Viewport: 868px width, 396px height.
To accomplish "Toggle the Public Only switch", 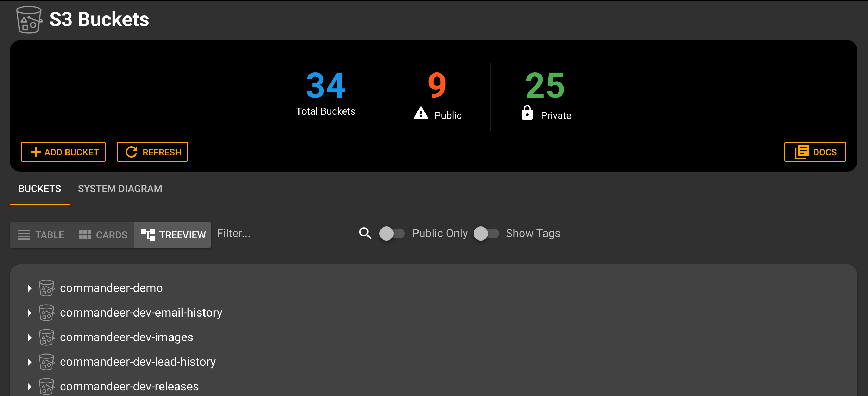I will (392, 234).
